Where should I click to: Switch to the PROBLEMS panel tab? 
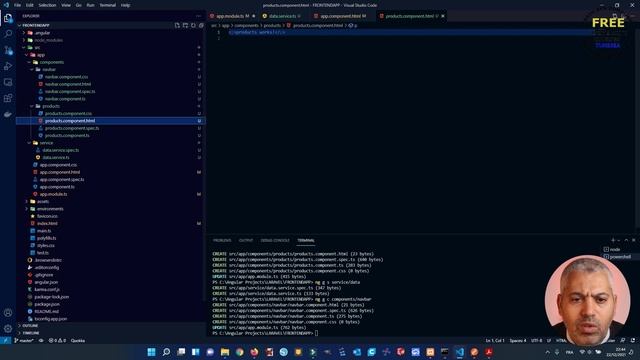pos(222,240)
